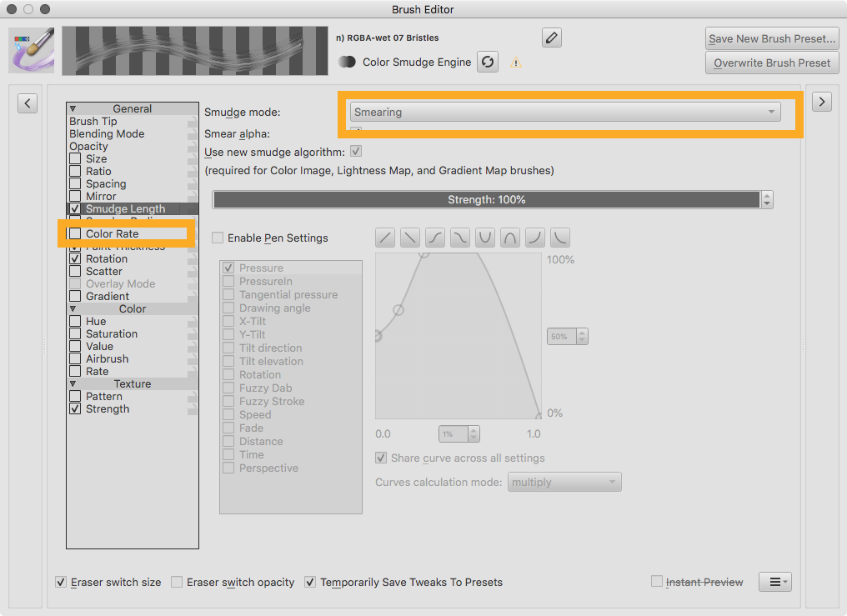Enable the Color Rate checkbox
The image size is (847, 616).
coord(75,233)
